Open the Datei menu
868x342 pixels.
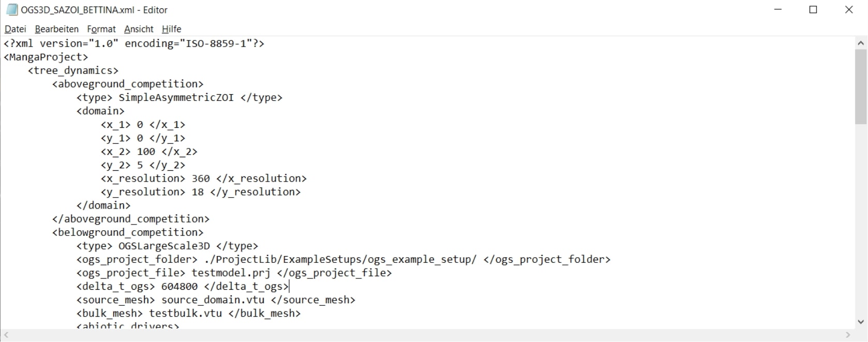click(15, 29)
